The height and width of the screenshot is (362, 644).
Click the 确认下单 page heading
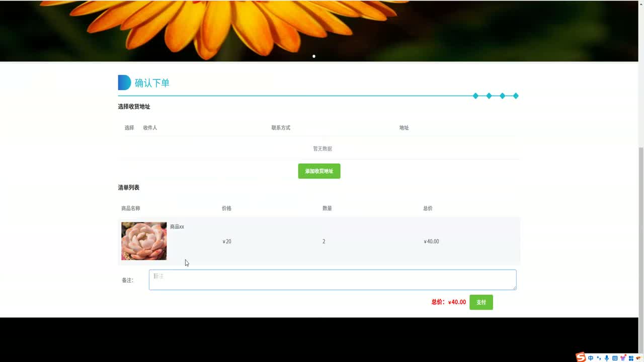point(152,83)
